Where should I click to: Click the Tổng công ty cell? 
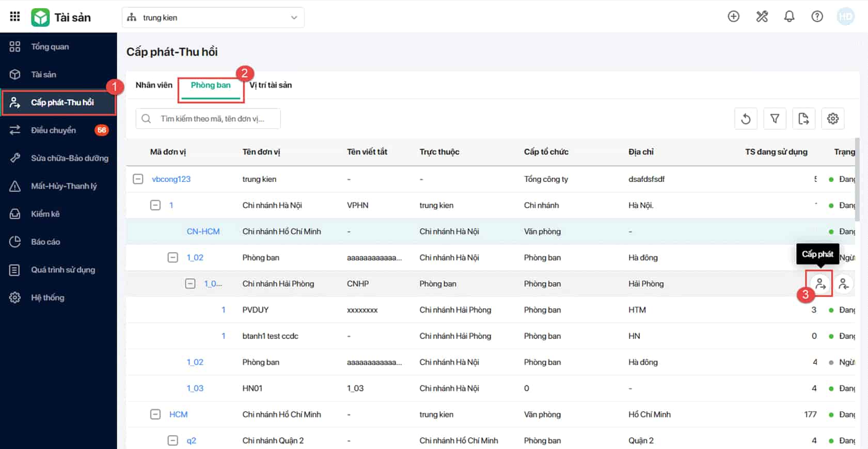coord(546,179)
